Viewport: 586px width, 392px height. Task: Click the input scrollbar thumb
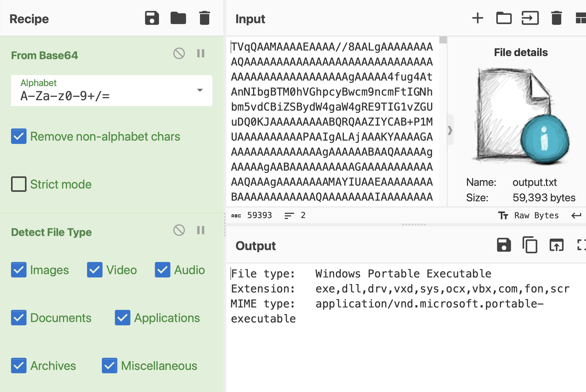click(x=443, y=40)
